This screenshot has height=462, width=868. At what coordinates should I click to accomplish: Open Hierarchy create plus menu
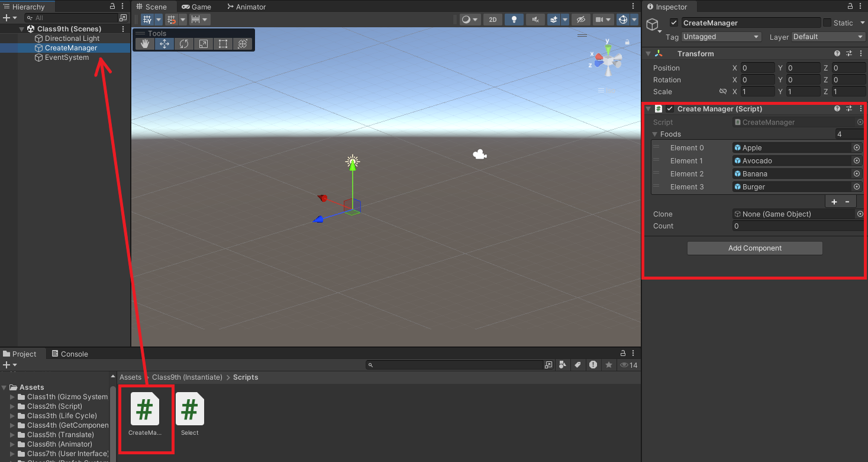pos(9,18)
